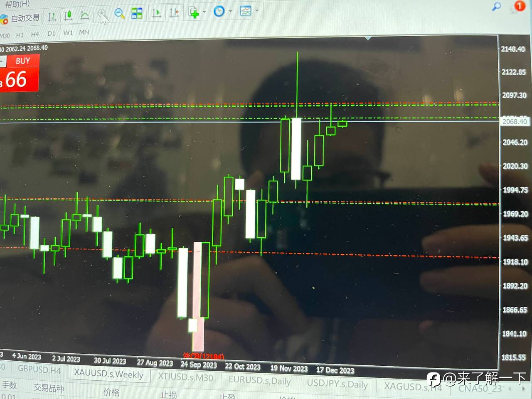Viewport: 532px width, 399px height.
Task: Click the 24 Sep 2023 date label
Action: 199,365
